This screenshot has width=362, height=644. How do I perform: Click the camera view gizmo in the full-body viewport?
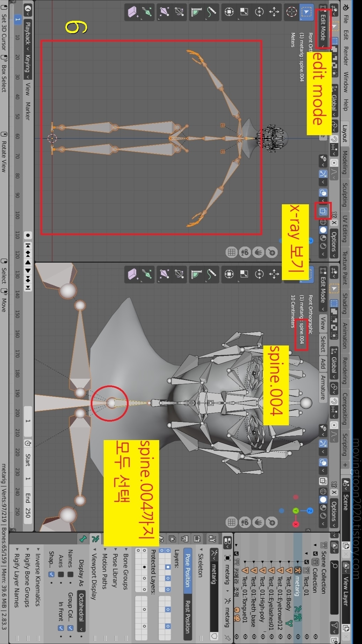tap(245, 252)
